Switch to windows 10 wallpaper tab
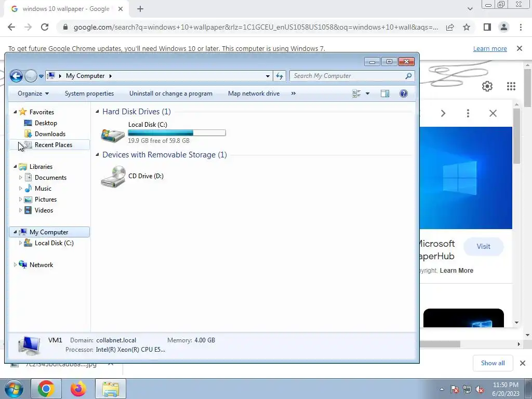This screenshot has height=399, width=532. point(66,9)
